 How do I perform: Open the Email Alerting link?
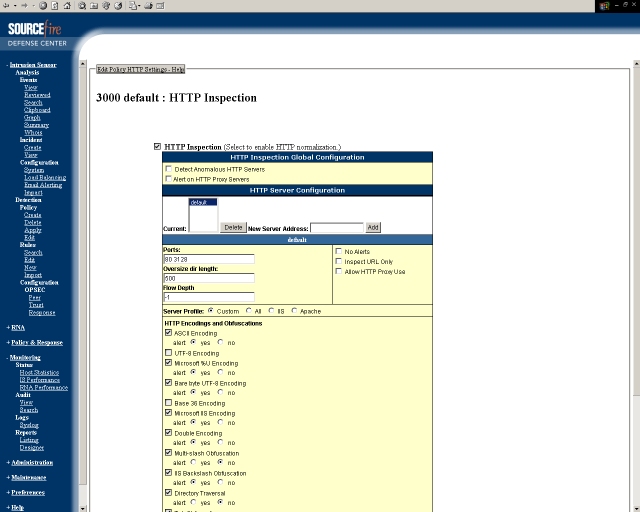[43, 185]
